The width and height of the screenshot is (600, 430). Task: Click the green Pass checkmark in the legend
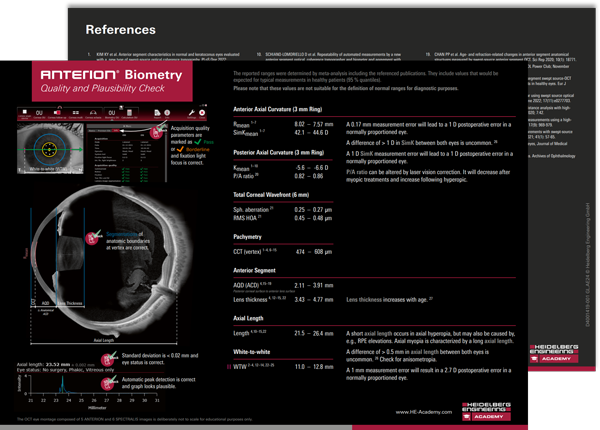tap(198, 142)
